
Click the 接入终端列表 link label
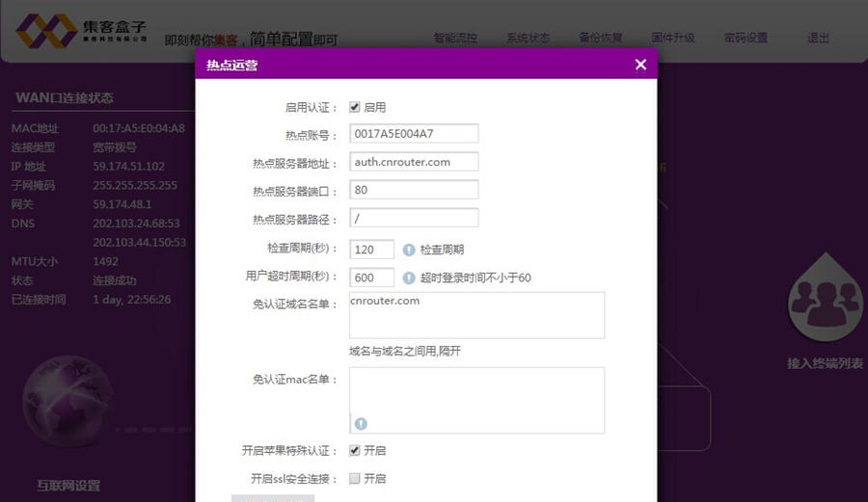(x=825, y=363)
